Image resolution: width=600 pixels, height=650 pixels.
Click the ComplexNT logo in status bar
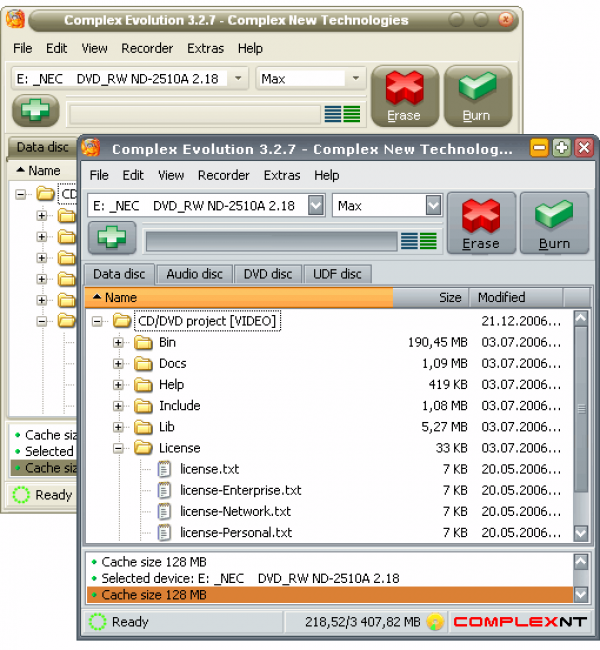pos(520,622)
